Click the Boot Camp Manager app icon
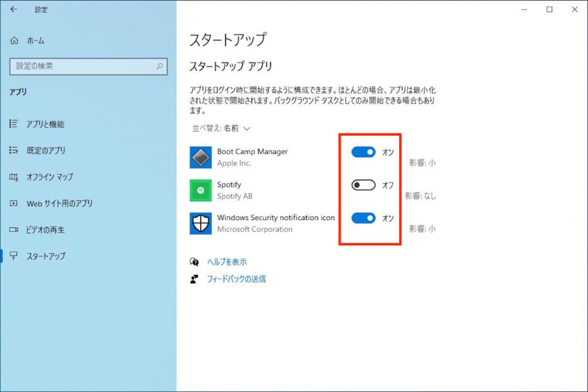Image resolution: width=588 pixels, height=392 pixels. (200, 157)
